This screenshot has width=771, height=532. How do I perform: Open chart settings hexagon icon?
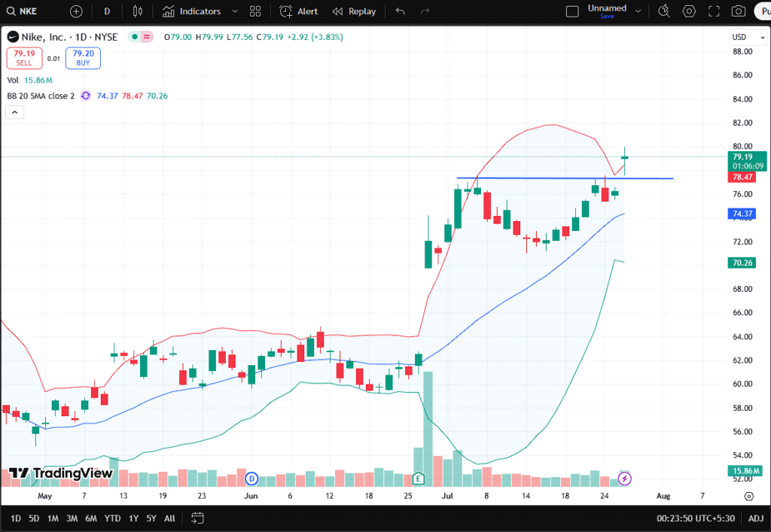[x=689, y=11]
